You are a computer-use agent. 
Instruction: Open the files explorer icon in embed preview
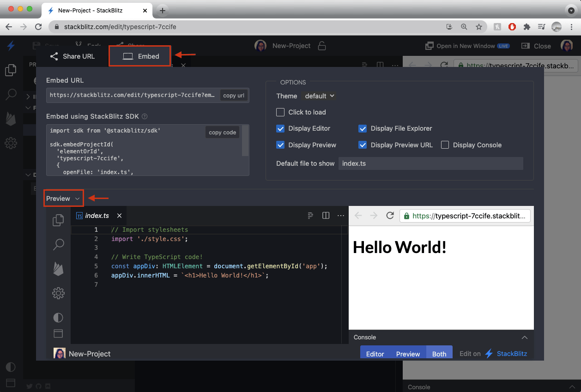(x=58, y=220)
